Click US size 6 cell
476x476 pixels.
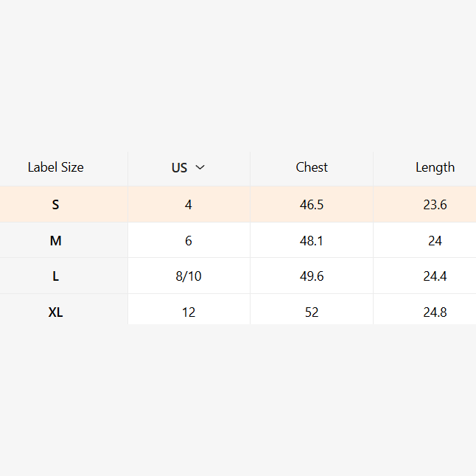(x=189, y=241)
